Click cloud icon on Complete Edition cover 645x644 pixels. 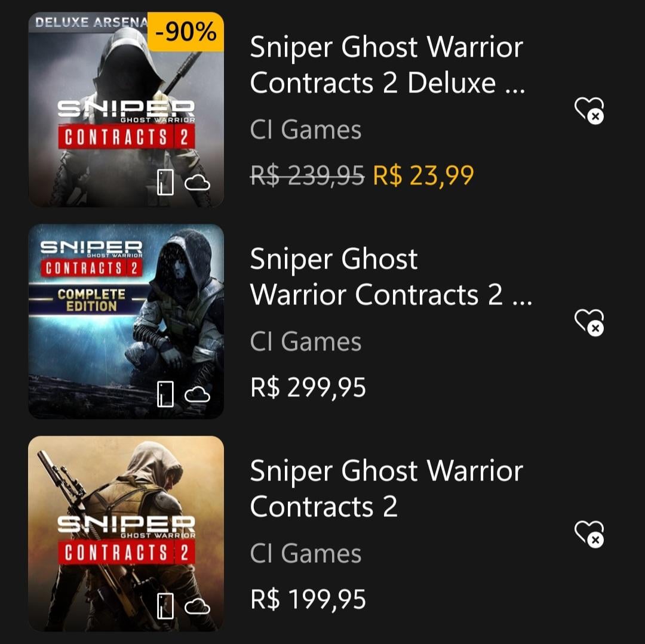coord(197,395)
